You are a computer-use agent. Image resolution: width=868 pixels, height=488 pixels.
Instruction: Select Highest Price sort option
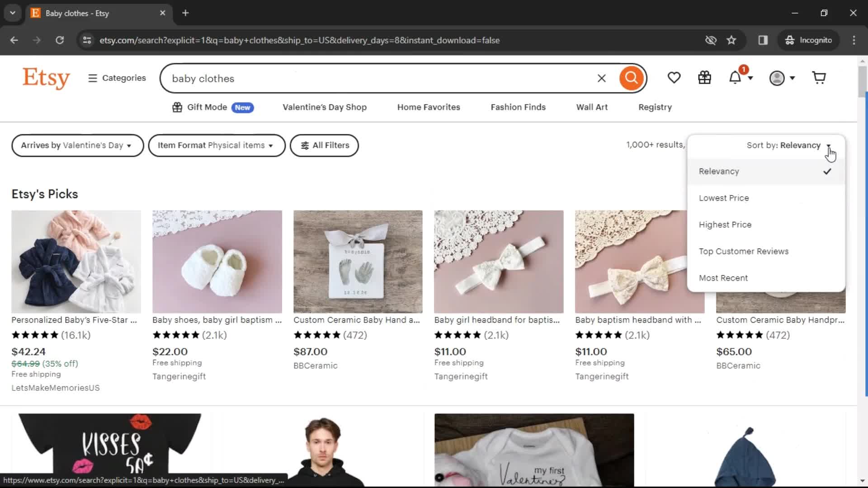coord(725,225)
